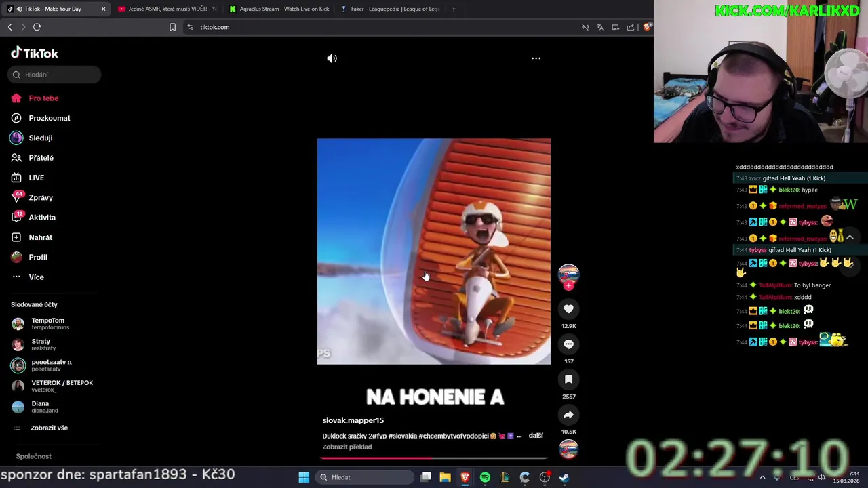Open Steam from the taskbar
This screenshot has width=868, height=488.
point(564,477)
